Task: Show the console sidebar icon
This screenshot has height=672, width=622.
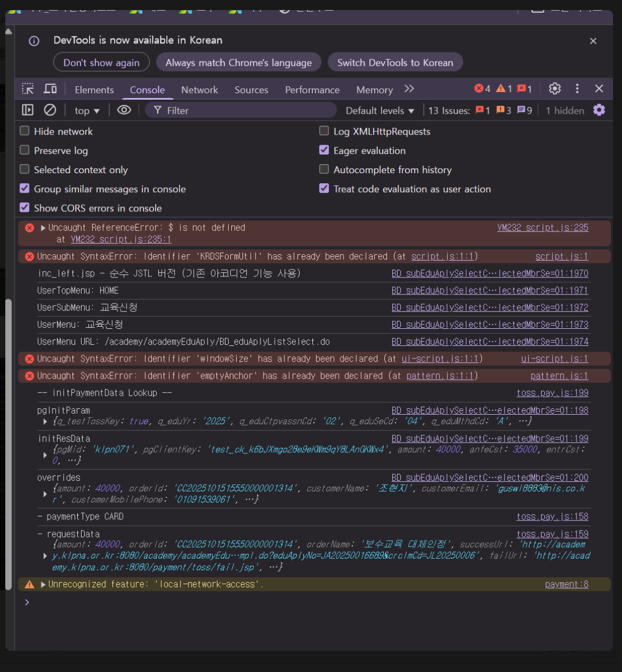Action: (x=28, y=110)
